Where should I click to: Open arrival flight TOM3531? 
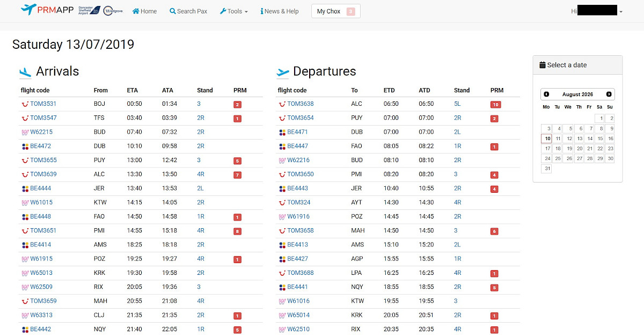pyautogui.click(x=43, y=104)
